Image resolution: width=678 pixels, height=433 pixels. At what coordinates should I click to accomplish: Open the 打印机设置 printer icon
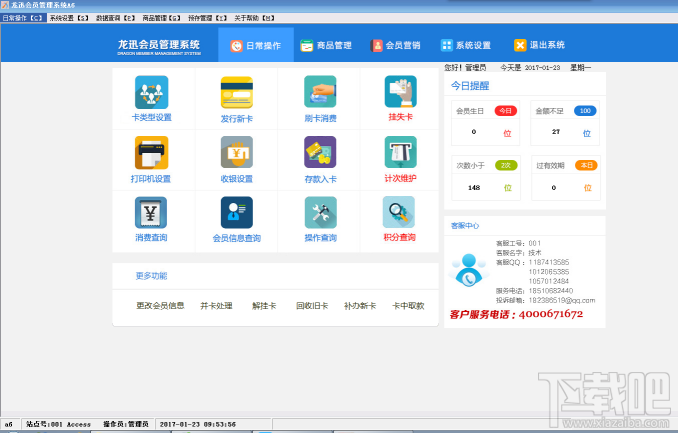[151, 153]
